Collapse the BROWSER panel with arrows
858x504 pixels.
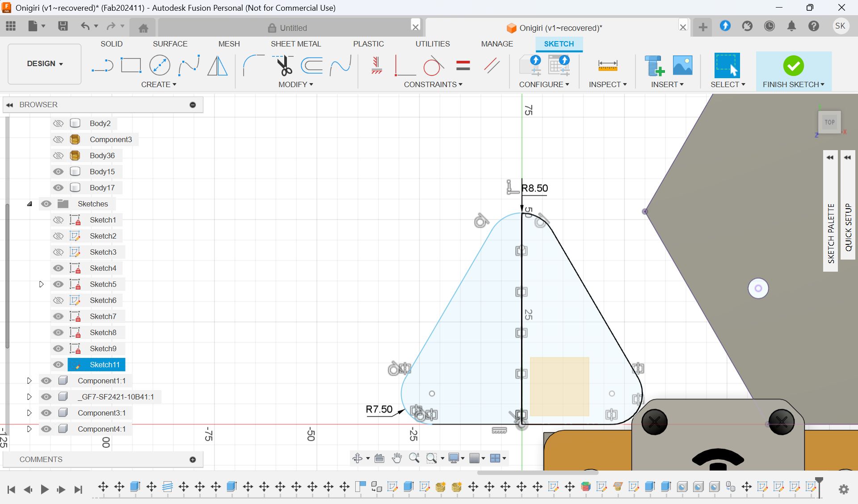[9, 105]
